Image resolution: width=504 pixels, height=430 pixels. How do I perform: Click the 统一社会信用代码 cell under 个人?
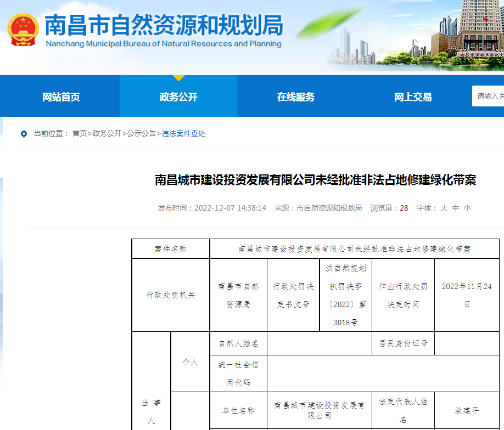[238, 374]
